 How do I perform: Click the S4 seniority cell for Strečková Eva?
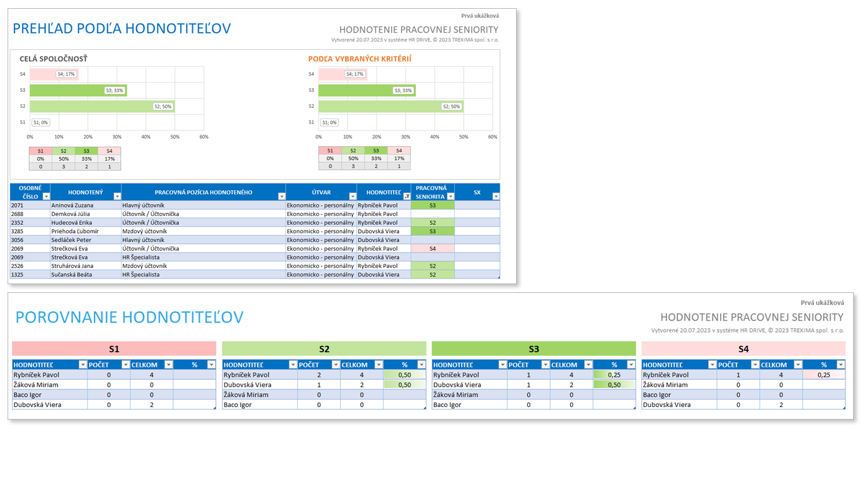[432, 249]
